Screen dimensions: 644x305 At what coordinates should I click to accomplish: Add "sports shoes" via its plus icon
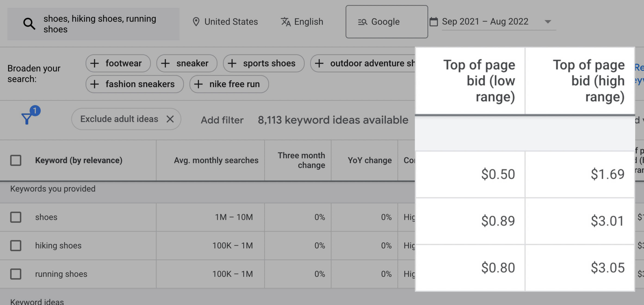tap(232, 63)
